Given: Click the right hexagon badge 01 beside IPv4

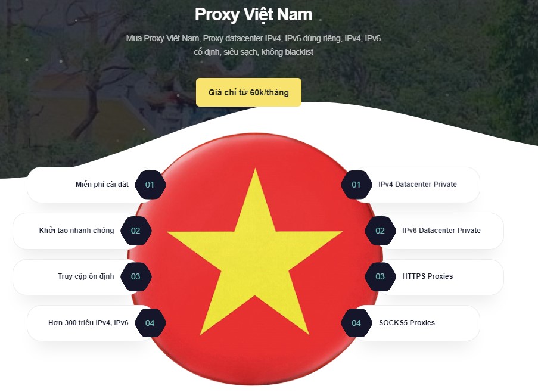Looking at the screenshot, I should point(356,185).
